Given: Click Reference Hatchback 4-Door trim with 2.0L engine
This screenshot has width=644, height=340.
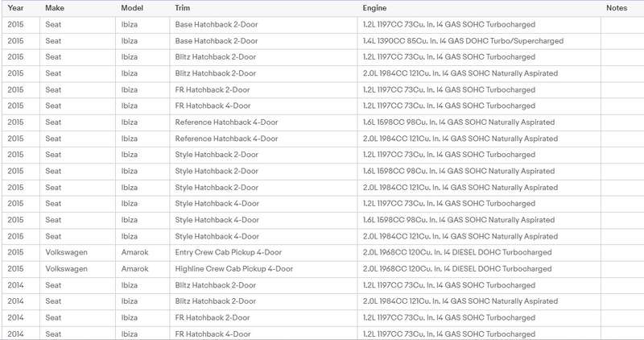Looking at the screenshot, I should point(263,139).
